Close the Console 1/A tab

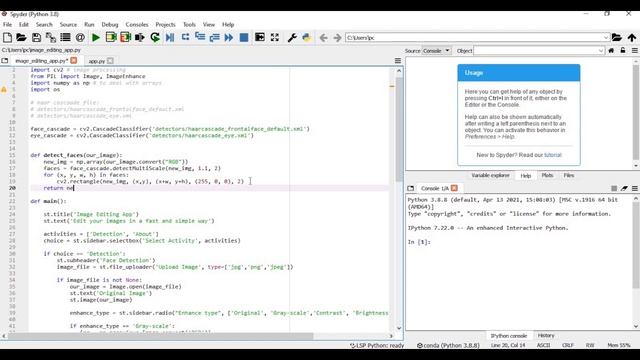(x=454, y=188)
